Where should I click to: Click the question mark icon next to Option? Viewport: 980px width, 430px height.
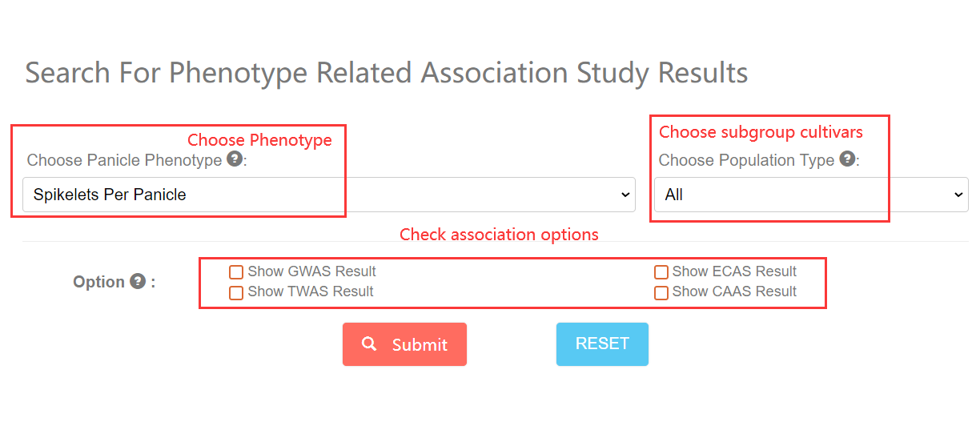138,281
